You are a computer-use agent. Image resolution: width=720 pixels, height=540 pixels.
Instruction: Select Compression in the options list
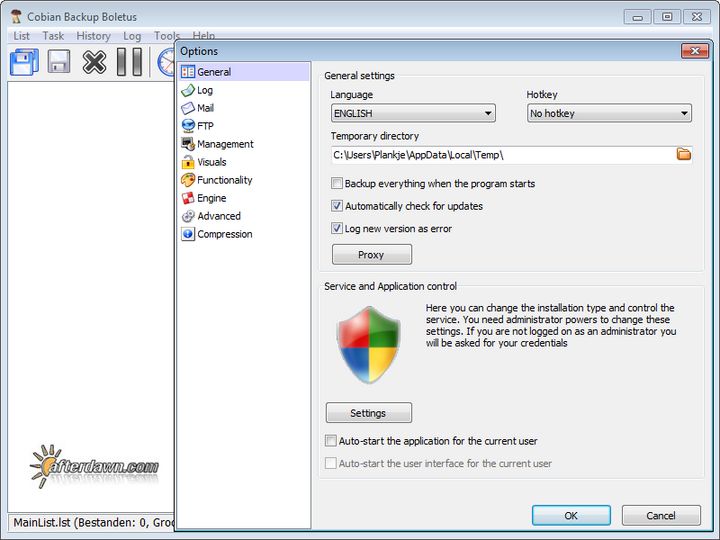click(x=244, y=234)
